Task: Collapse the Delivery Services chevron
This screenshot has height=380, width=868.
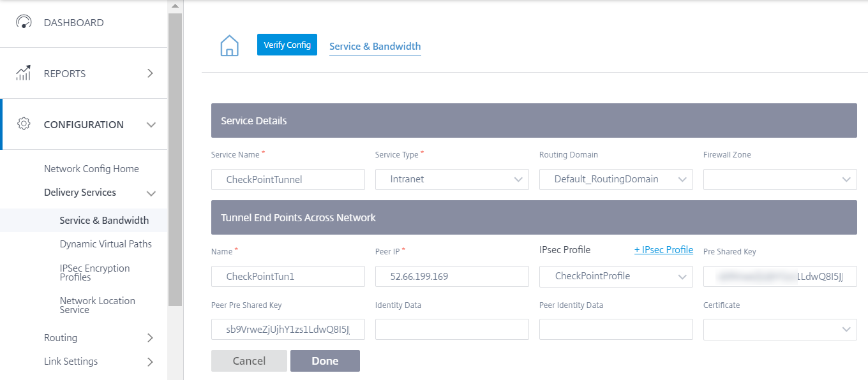Action: pos(151,193)
